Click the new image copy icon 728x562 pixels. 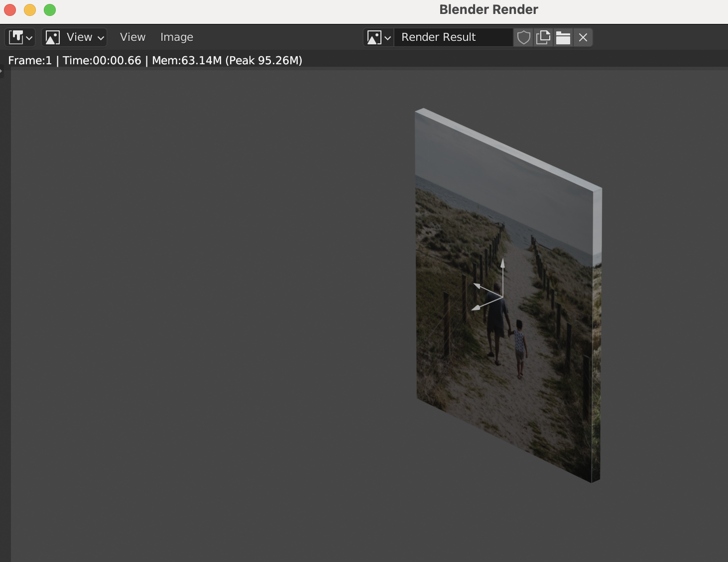[543, 37]
